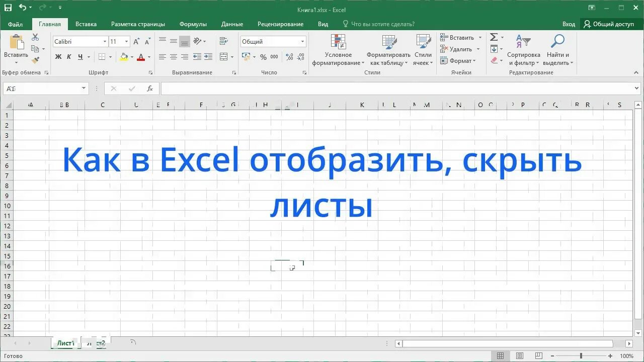Open the font size 11 dropdown
644x362 pixels.
[126, 42]
